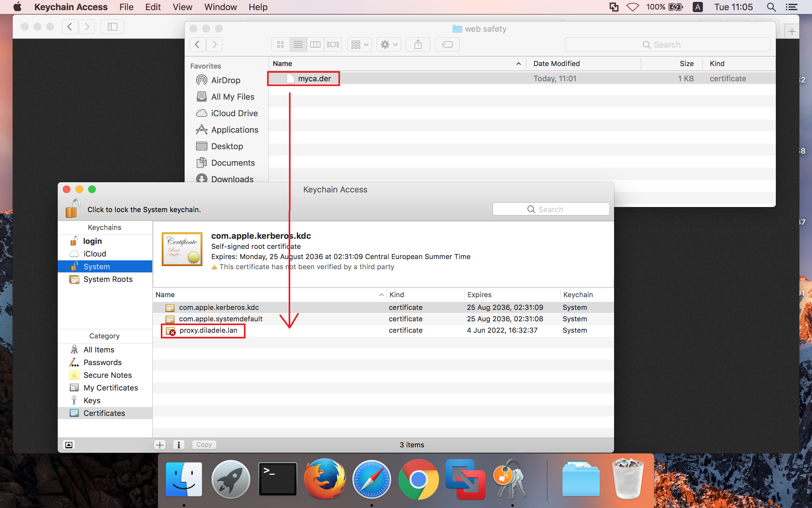Screen dimensions: 812x508
Task: Toggle sidebar button in background window
Action: 112,27
